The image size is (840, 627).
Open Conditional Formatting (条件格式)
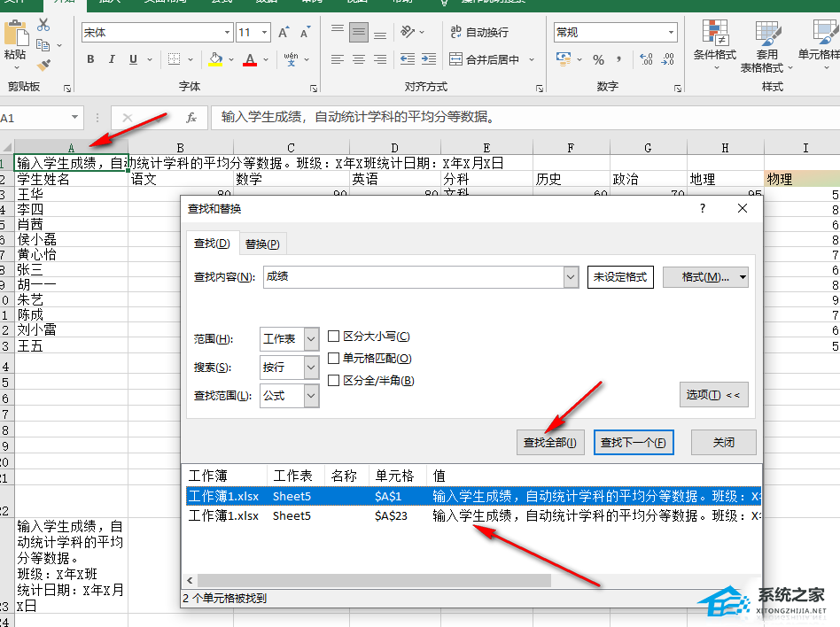715,45
